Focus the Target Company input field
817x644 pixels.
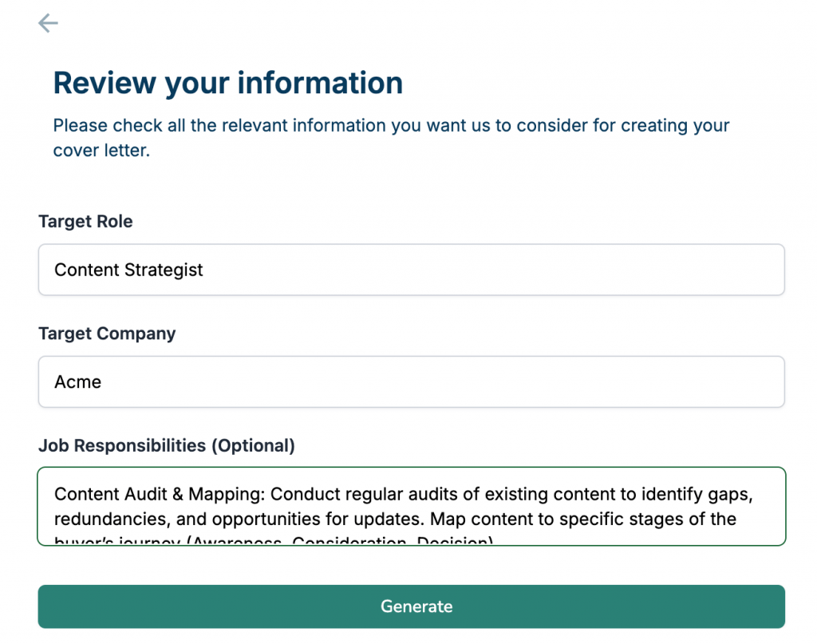coord(411,381)
